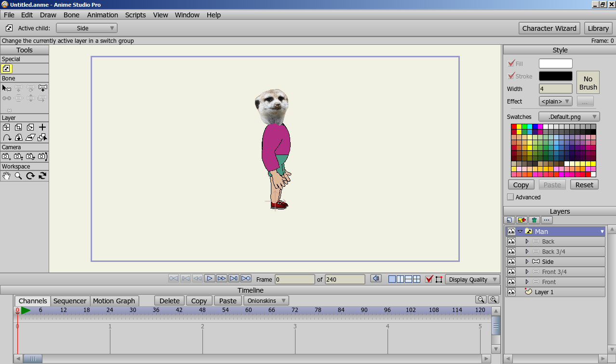Select the Pan/Tilt Camera tool
Screen dimensions: 616x364
(42, 156)
